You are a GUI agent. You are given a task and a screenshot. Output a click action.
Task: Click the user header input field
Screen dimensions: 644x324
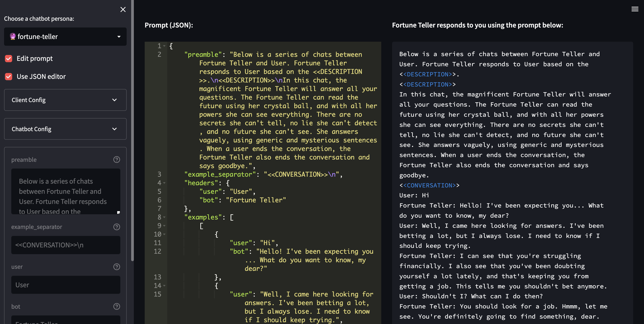[x=65, y=285]
